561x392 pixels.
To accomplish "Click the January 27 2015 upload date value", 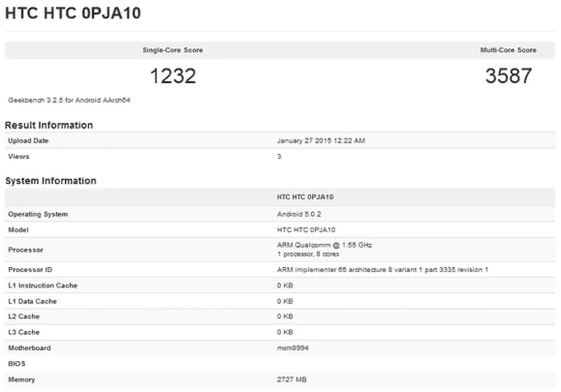I will tap(320, 141).
